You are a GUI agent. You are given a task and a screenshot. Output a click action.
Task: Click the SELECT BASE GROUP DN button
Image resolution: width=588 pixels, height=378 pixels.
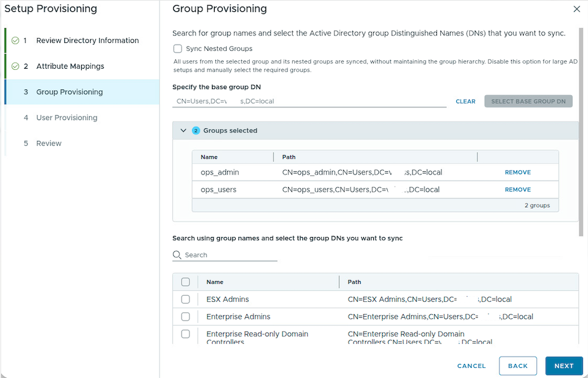[x=528, y=101]
